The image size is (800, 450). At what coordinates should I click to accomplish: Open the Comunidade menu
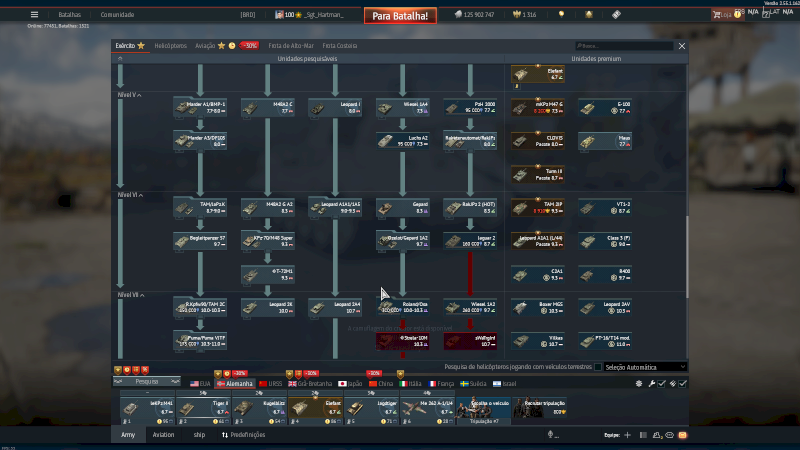117,15
